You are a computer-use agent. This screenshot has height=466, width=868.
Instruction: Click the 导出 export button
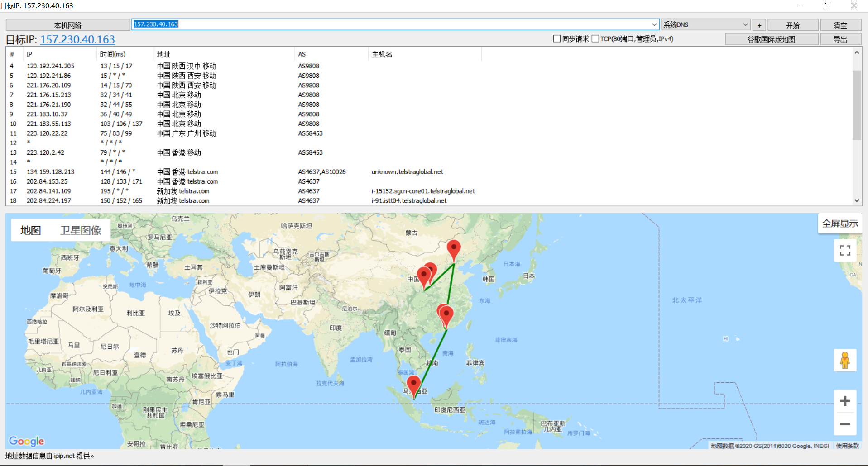pyautogui.click(x=840, y=39)
